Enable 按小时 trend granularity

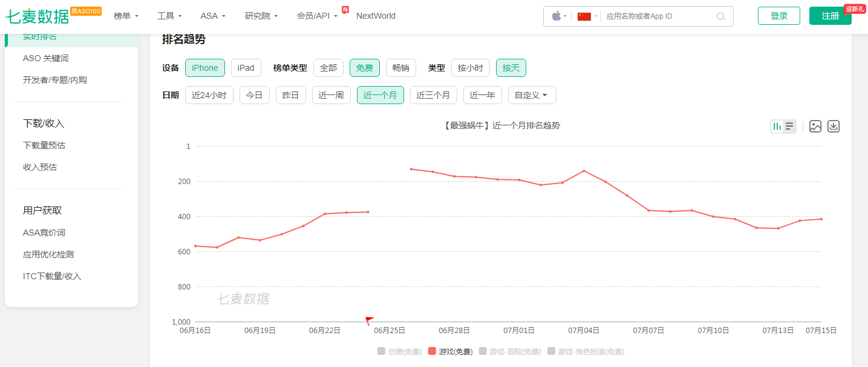(471, 68)
